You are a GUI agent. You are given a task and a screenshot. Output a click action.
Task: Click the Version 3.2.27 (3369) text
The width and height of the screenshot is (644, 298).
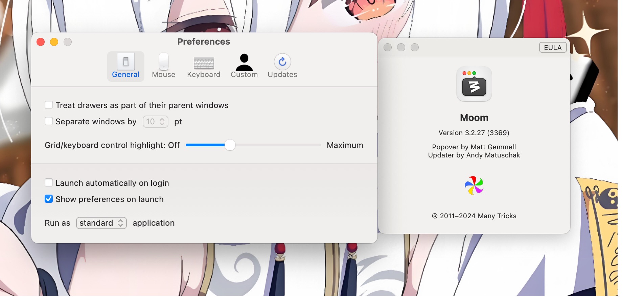pos(474,133)
